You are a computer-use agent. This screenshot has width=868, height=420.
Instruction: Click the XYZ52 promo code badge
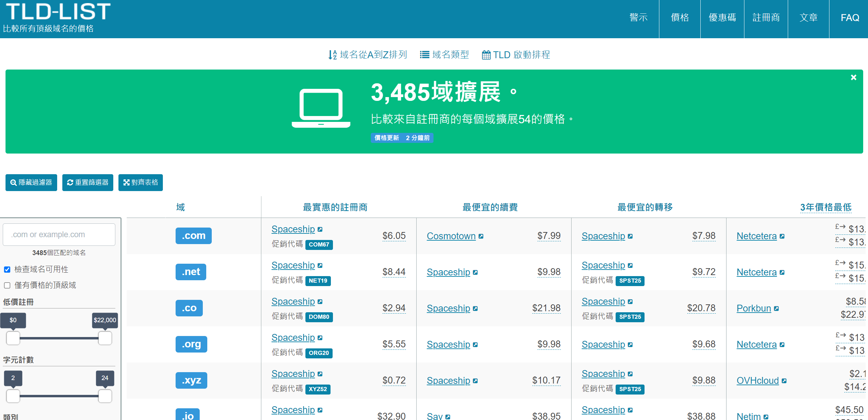(x=318, y=389)
